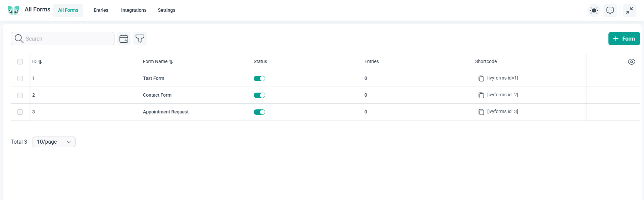Select the Appointment Request row checkbox
Viewport: 644px width, 200px height.
coord(20,112)
